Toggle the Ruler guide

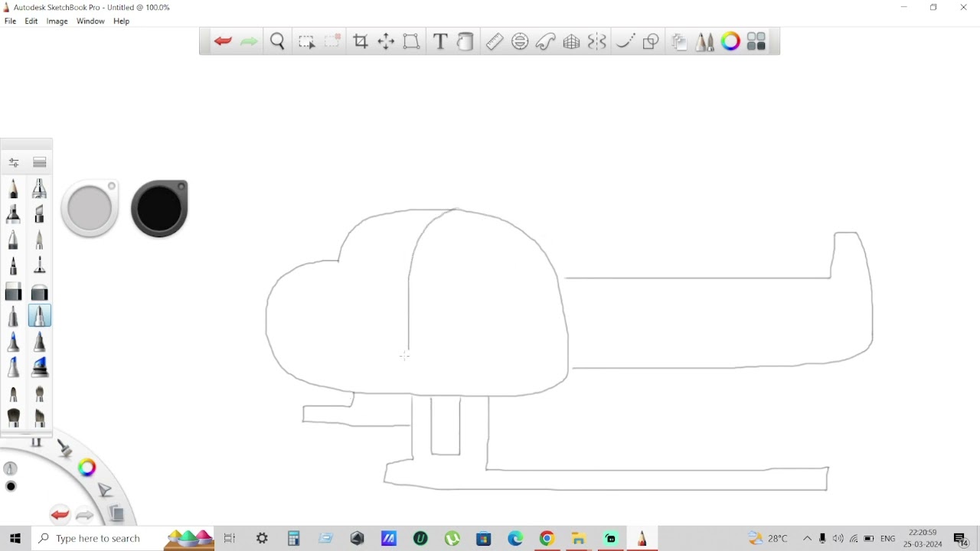[x=495, y=41]
